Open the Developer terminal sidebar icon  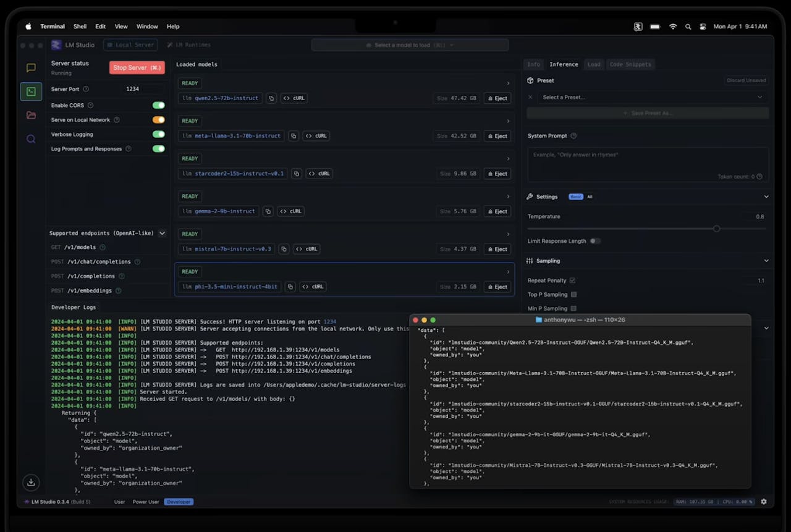(31, 91)
